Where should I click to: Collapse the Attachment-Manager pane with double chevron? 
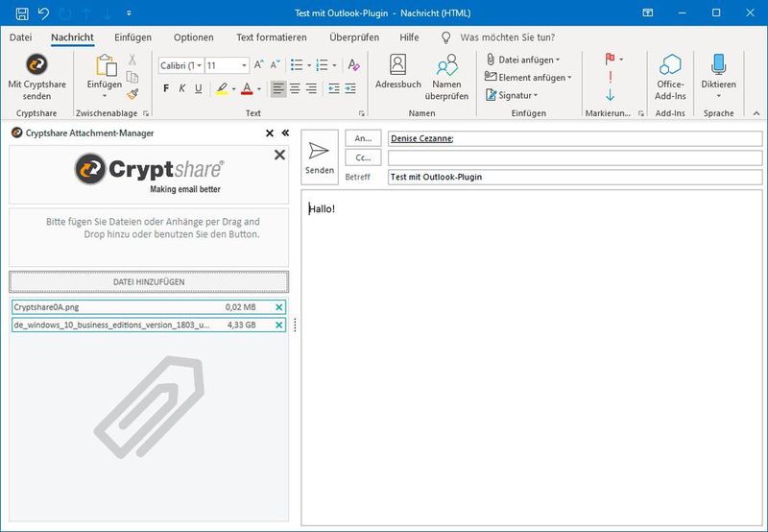(285, 133)
